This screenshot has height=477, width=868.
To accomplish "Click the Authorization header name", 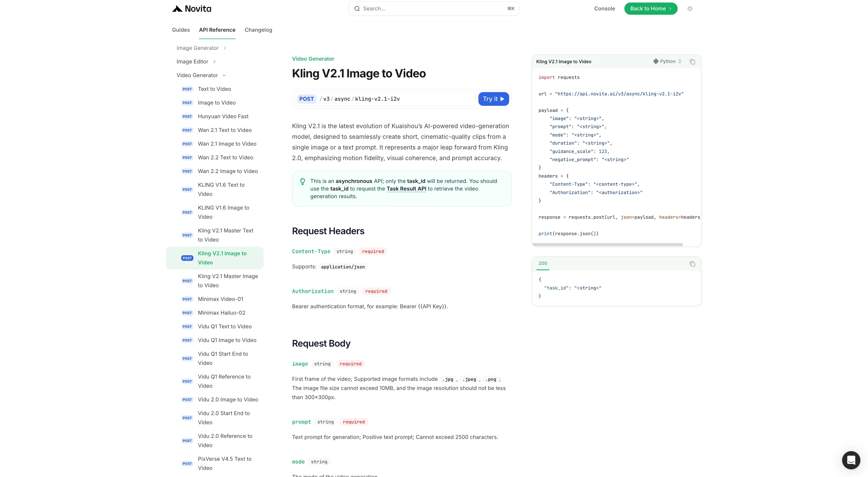I will click(313, 291).
